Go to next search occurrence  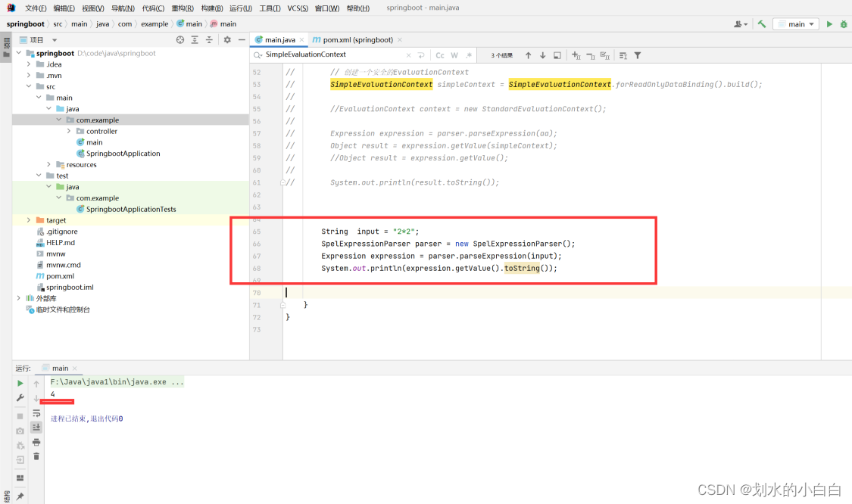(x=543, y=55)
